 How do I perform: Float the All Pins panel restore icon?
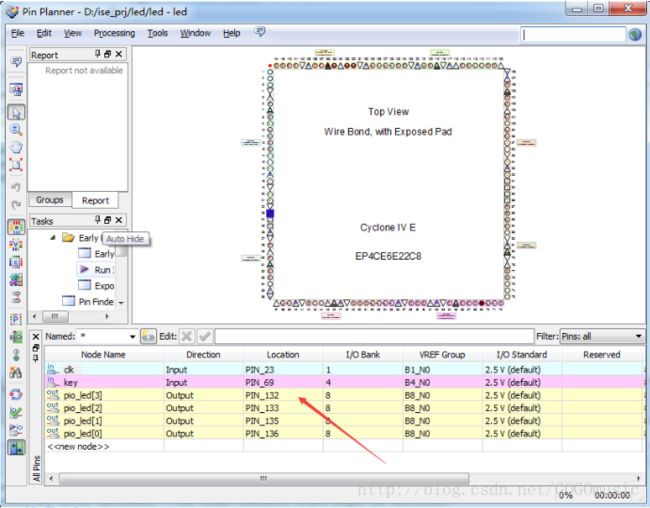36,348
